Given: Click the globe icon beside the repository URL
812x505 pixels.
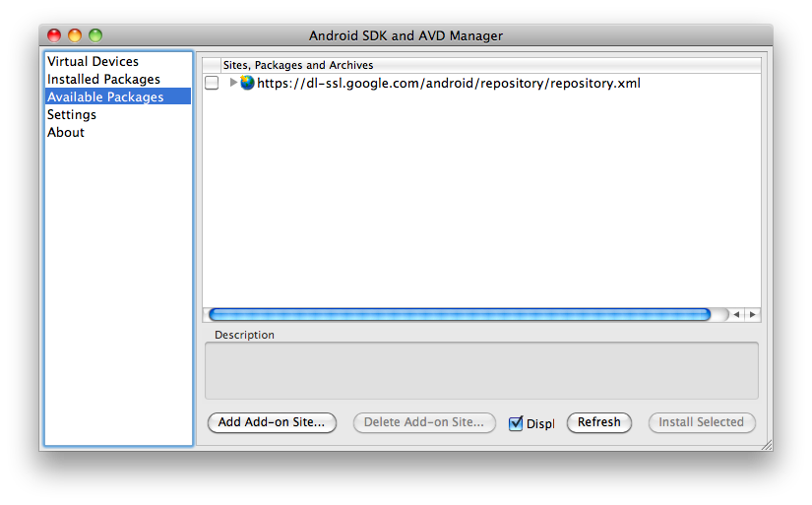Looking at the screenshot, I should click(247, 84).
